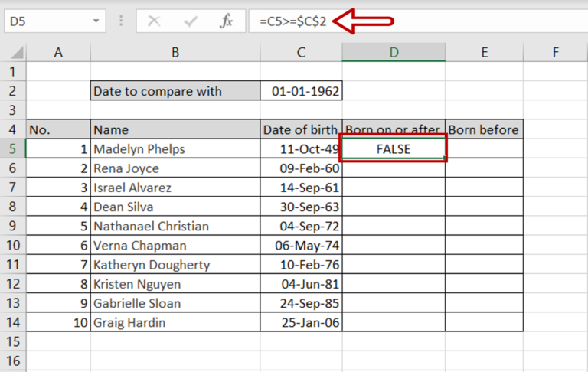
Task: Click the Cancel (X) formula bar icon
Action: click(154, 21)
